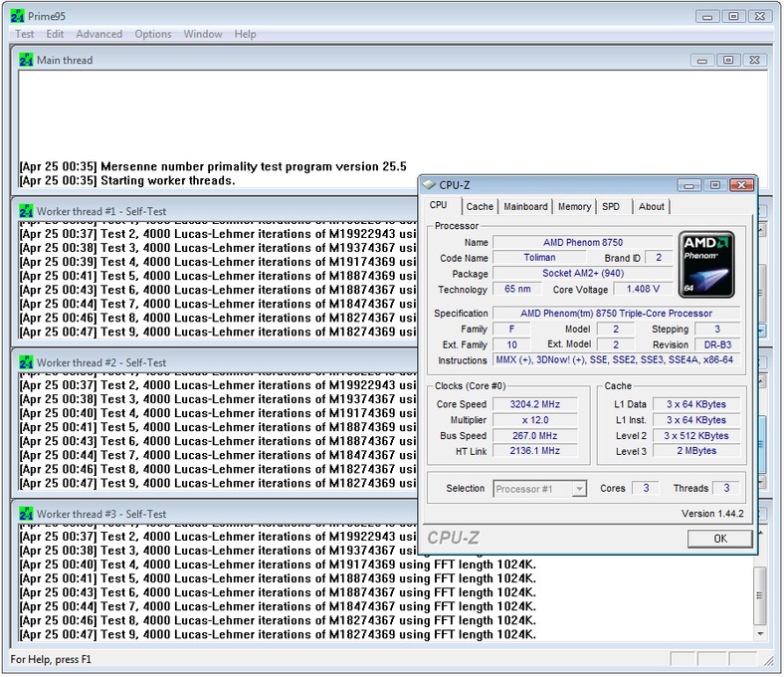This screenshot has width=784, height=677.
Task: Expand the Processor #1 selection dropdown
Action: 579,489
